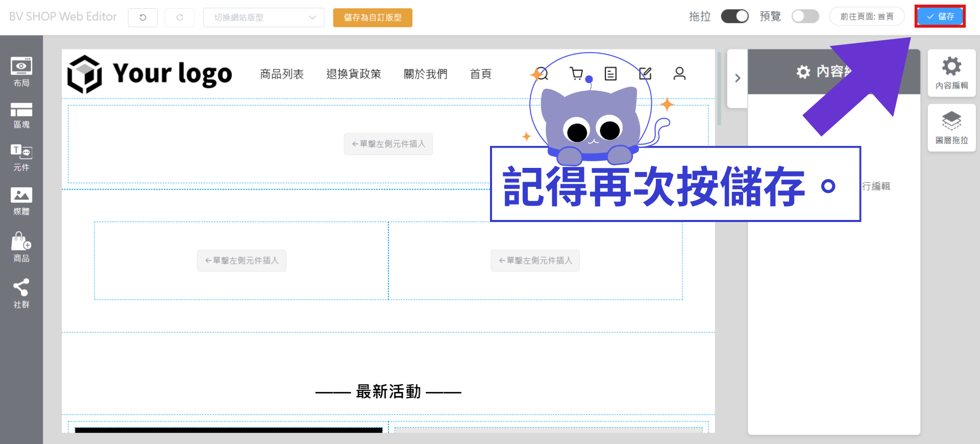Image resolution: width=980 pixels, height=444 pixels.
Task: Open the 布局 layout panel
Action: click(x=21, y=72)
